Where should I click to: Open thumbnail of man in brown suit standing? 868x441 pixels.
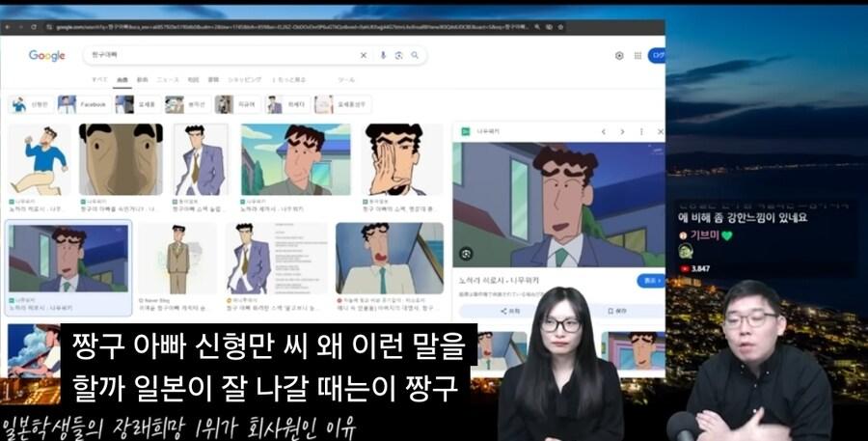point(177,259)
